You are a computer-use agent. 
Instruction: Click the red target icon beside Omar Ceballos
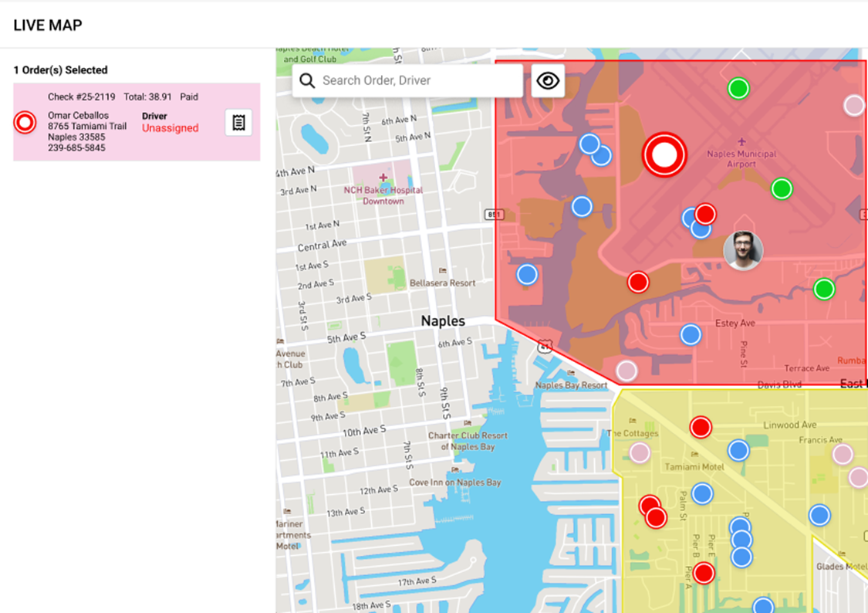pos(25,123)
